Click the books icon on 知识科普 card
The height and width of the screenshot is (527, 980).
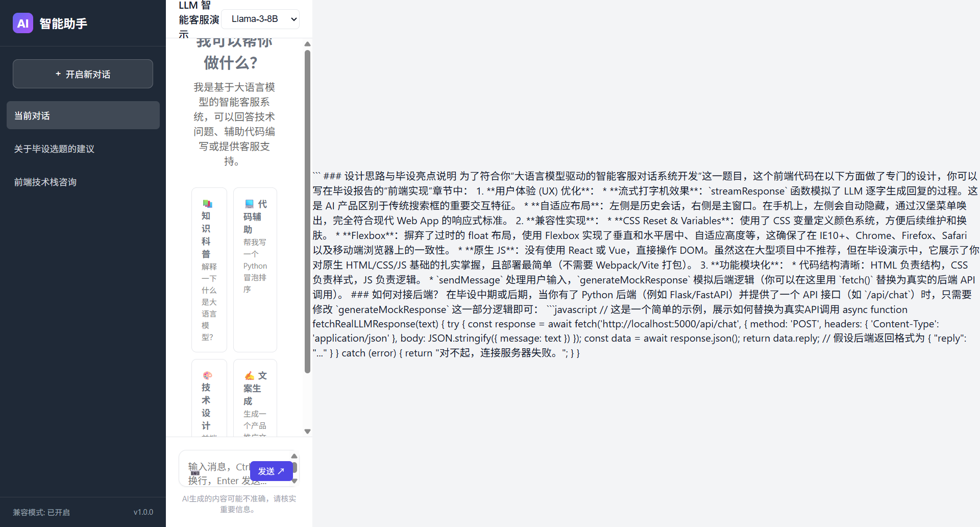point(207,204)
